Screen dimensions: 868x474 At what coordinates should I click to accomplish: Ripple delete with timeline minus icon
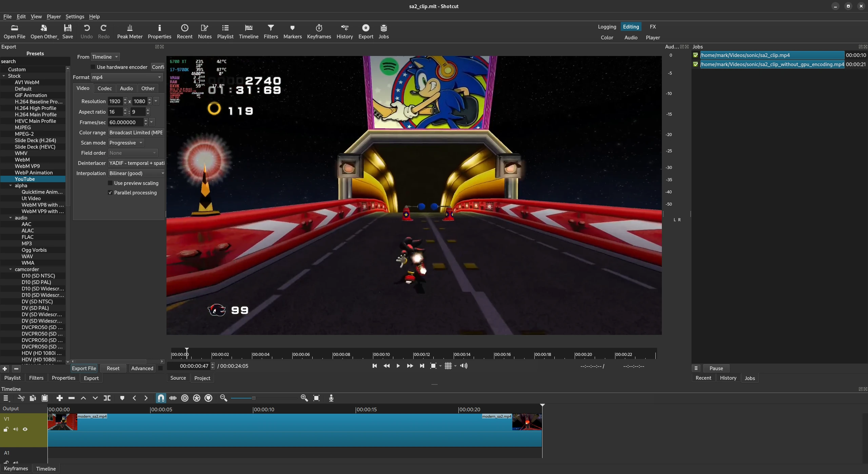click(71, 398)
